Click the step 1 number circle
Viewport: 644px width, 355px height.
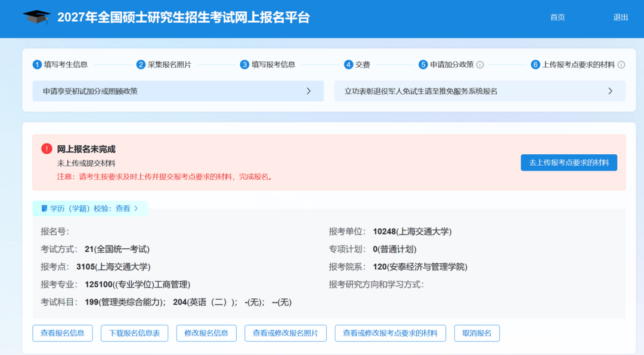(38, 64)
